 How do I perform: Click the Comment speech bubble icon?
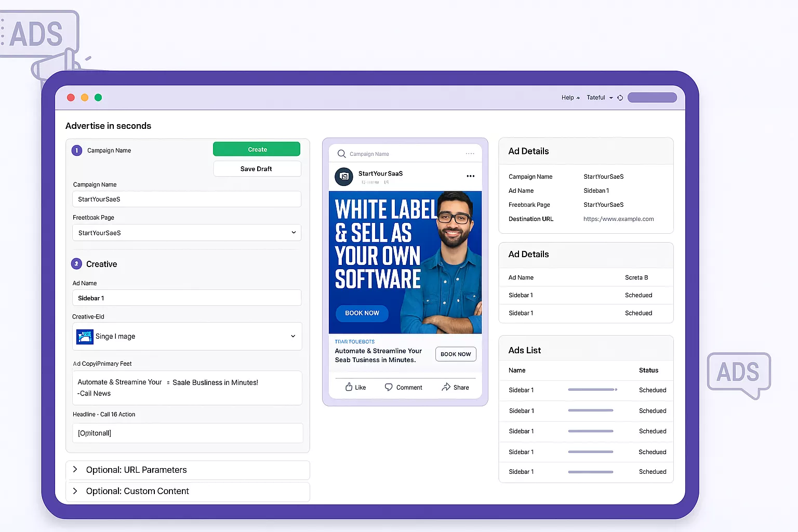389,387
